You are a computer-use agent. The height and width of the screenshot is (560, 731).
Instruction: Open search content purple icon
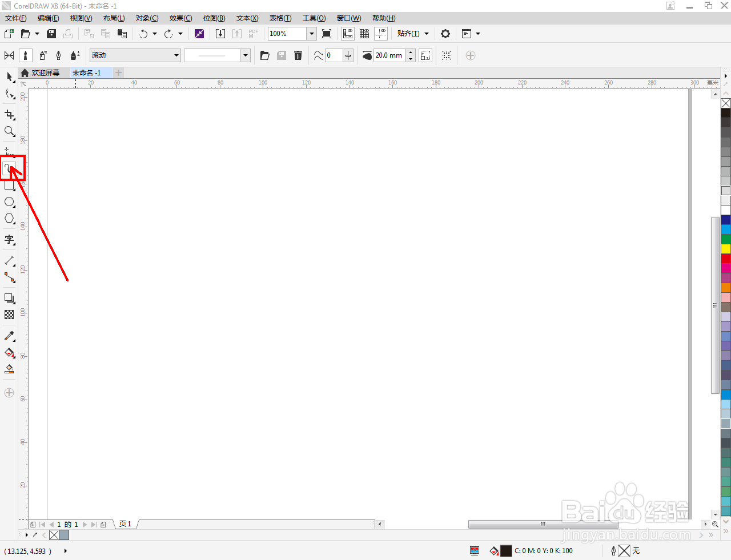[x=199, y=34]
